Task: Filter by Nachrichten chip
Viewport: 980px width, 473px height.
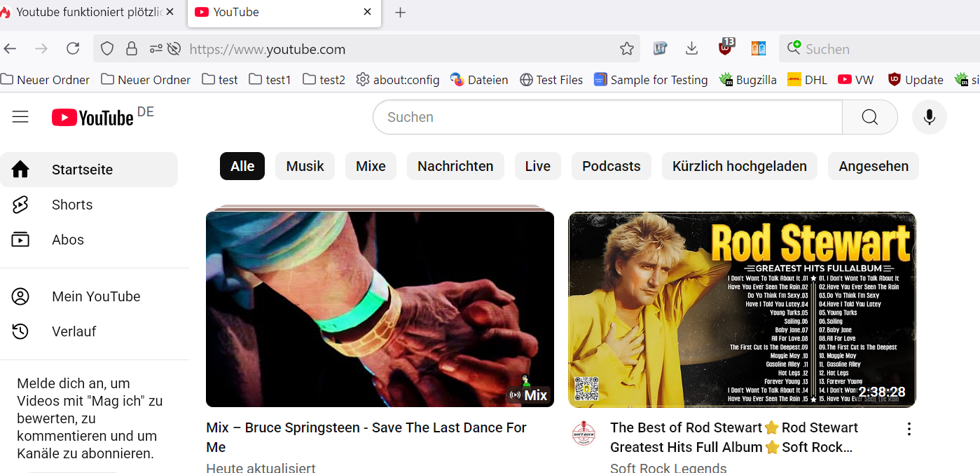Action: tap(455, 166)
